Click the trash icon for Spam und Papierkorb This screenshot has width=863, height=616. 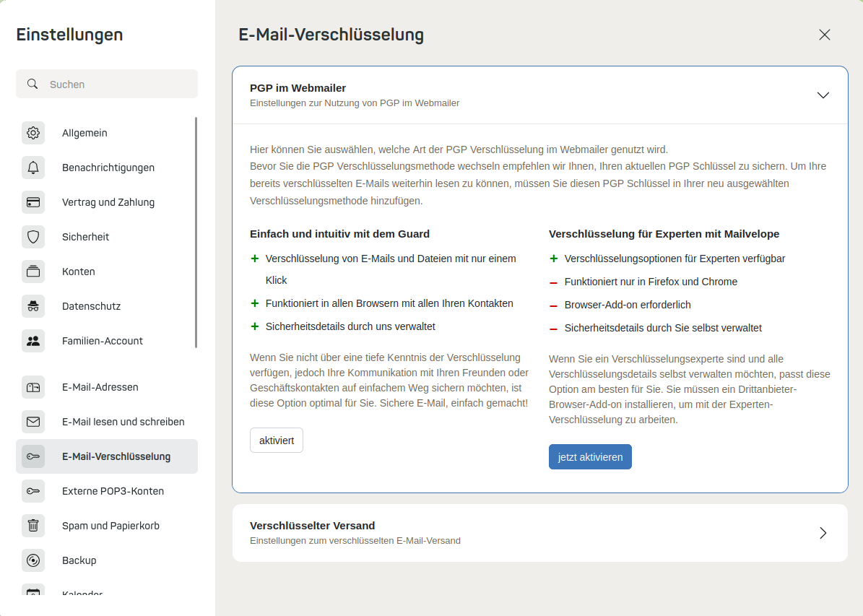tap(33, 526)
